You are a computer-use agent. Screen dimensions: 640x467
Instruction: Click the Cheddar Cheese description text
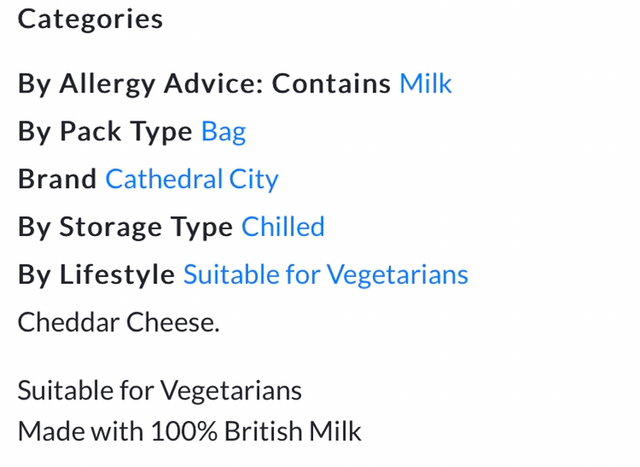(118, 322)
